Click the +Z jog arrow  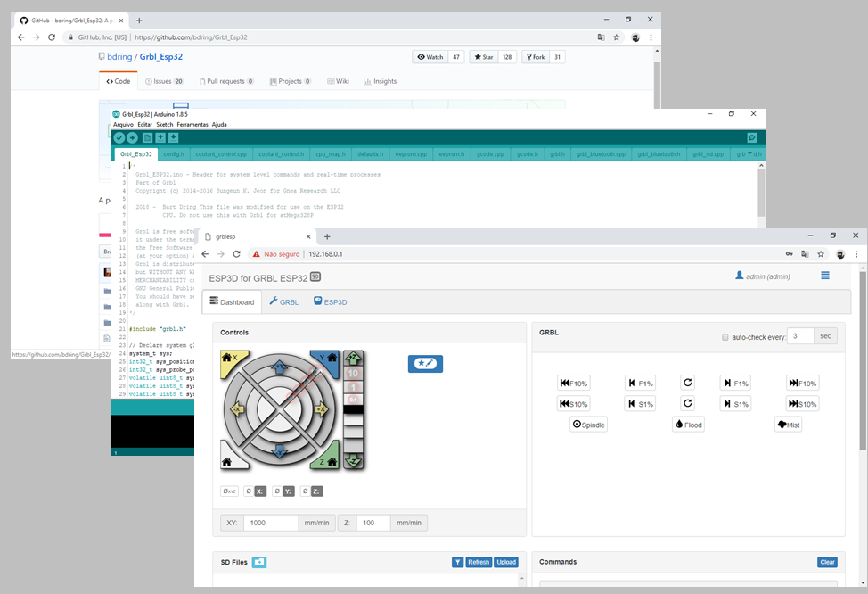(x=353, y=358)
